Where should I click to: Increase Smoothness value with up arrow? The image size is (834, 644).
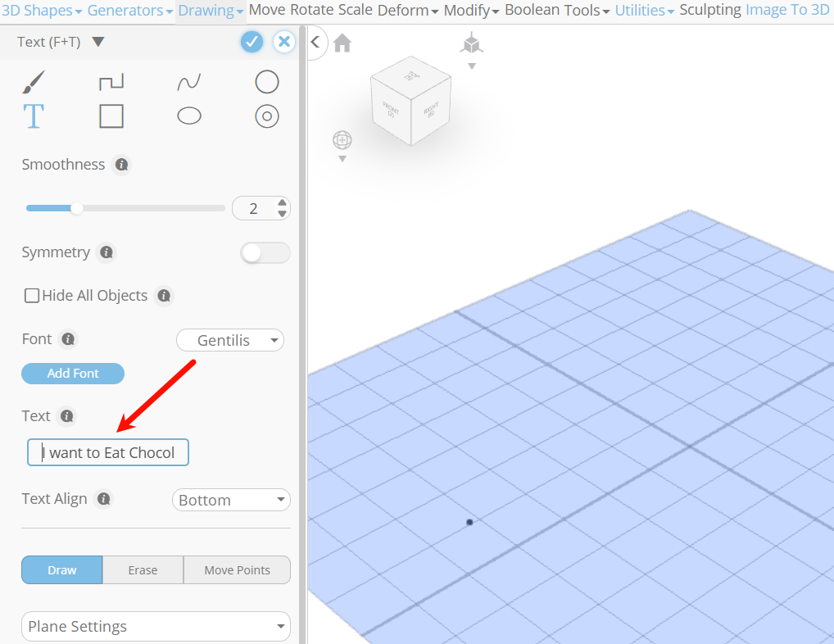click(x=282, y=202)
